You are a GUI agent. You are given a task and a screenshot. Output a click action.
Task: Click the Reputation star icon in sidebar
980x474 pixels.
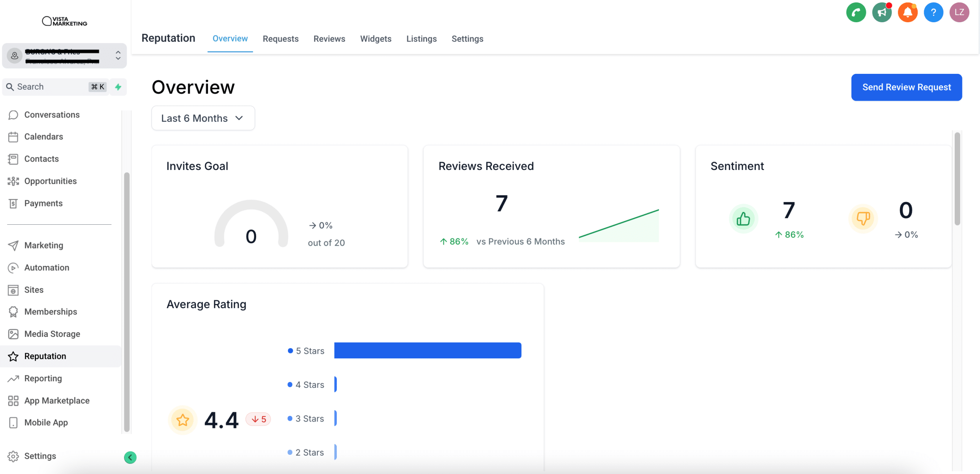pyautogui.click(x=13, y=356)
